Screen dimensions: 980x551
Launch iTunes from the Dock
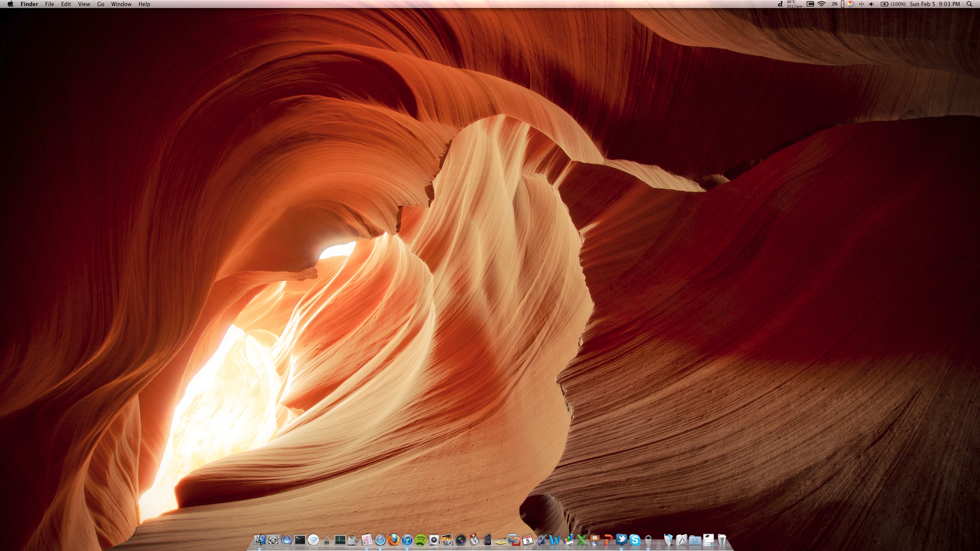[x=407, y=540]
